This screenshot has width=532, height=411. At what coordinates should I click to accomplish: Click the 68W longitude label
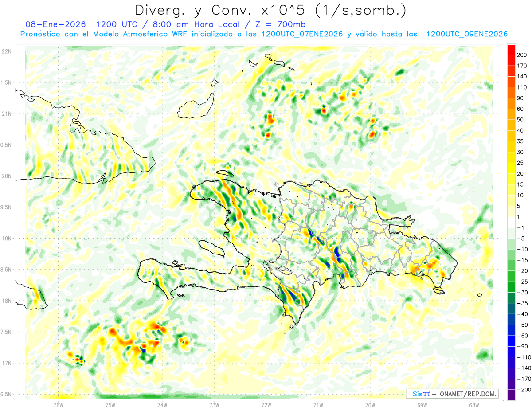tap(474, 405)
